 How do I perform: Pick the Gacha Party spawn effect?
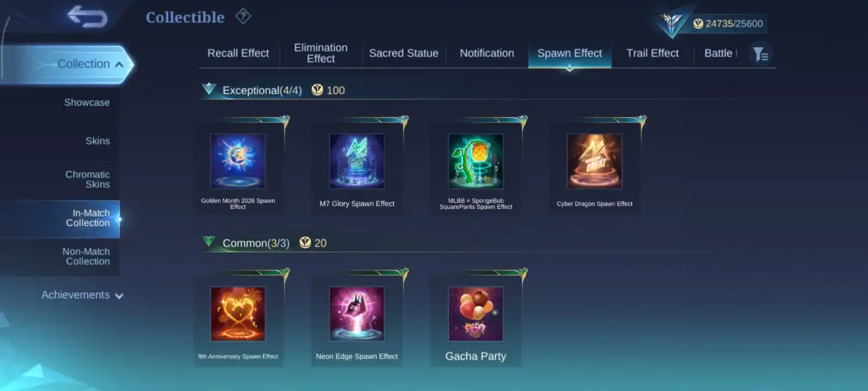click(x=476, y=314)
